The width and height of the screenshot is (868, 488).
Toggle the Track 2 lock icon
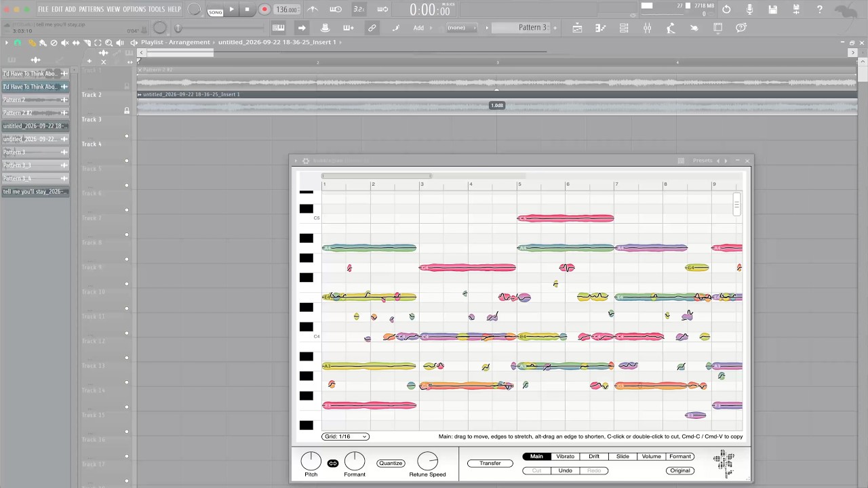(x=127, y=110)
